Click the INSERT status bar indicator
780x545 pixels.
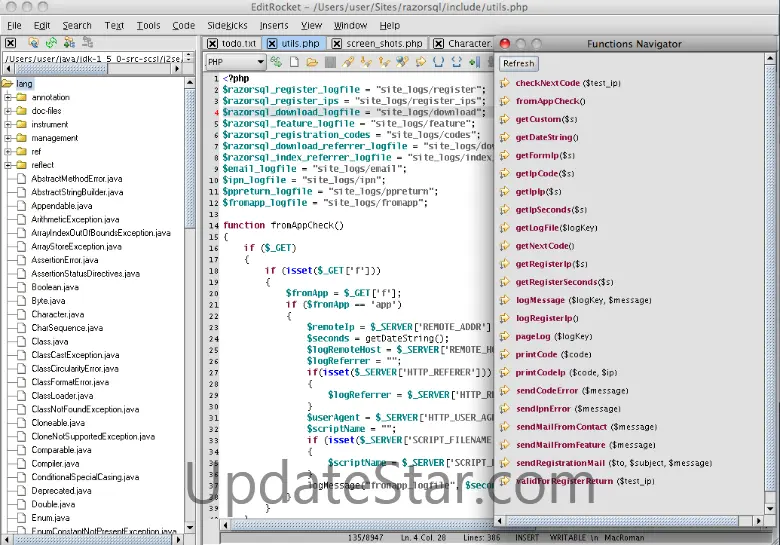coord(527,538)
